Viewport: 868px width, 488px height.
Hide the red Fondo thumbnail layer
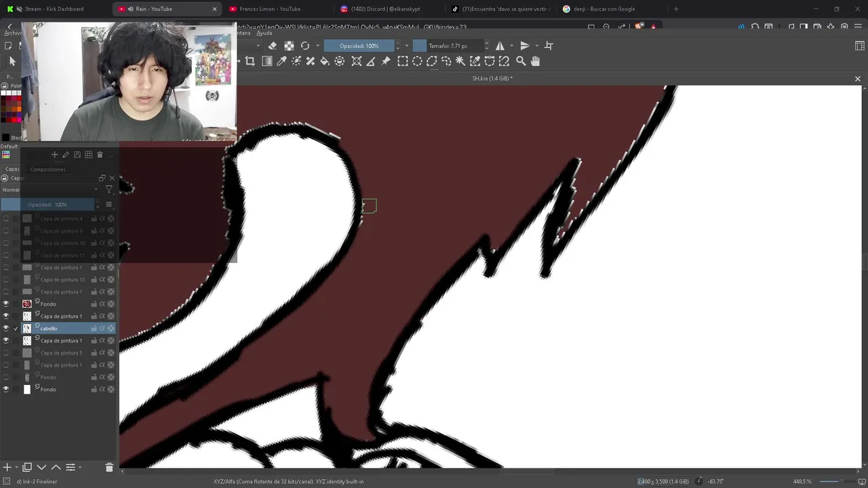coord(6,304)
